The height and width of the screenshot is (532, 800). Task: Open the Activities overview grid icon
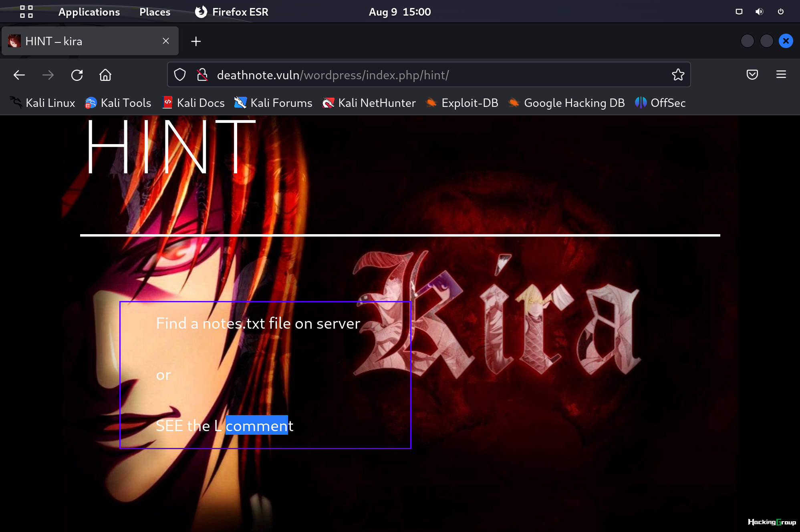[x=26, y=12]
